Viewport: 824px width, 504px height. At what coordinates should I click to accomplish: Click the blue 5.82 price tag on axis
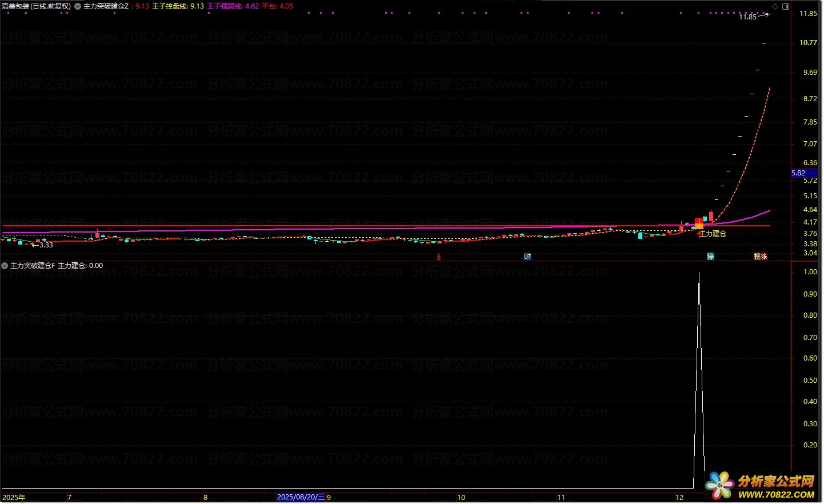click(x=798, y=173)
